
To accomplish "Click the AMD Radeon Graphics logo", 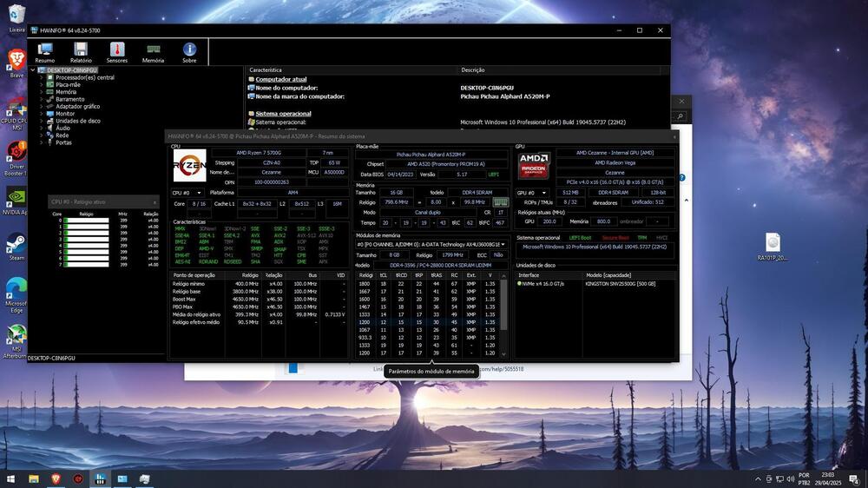I will coord(534,165).
